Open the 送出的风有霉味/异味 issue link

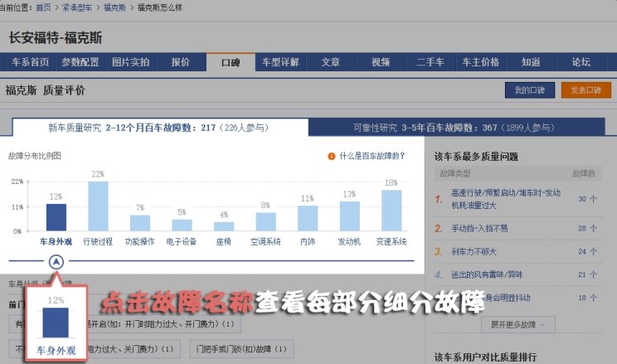487,274
